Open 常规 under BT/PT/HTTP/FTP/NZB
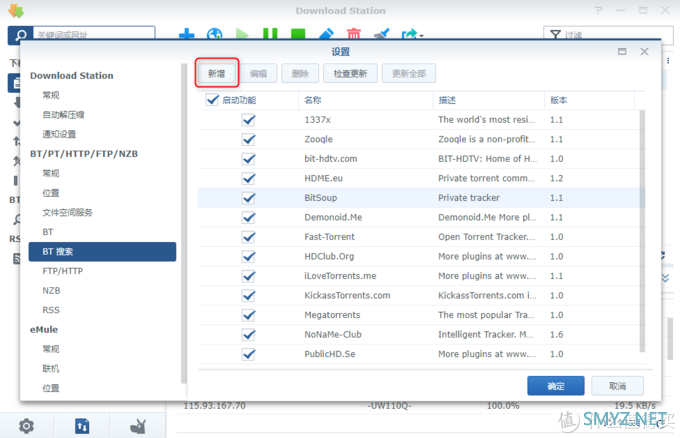The width and height of the screenshot is (680, 438). tap(51, 173)
